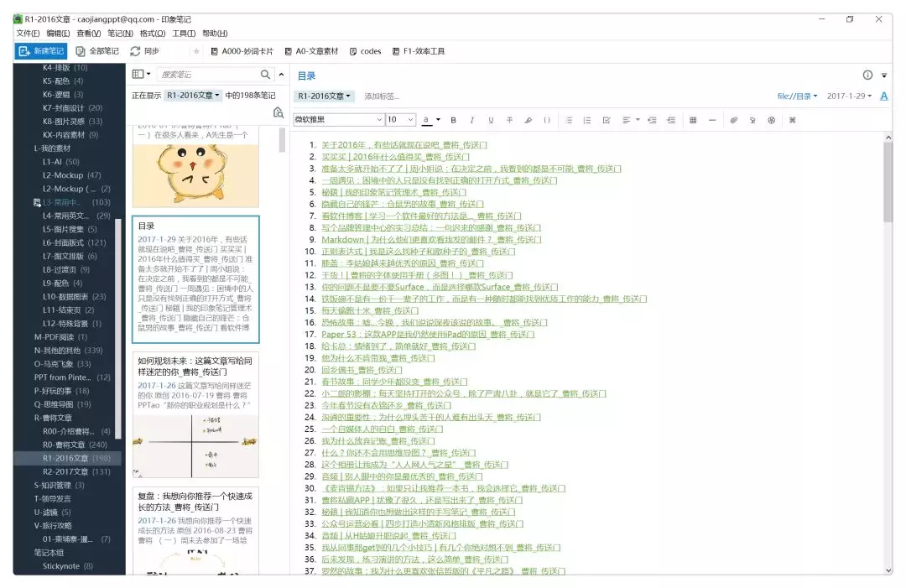Select Stickynote notebook in sidebar
The image size is (906, 588).
click(67, 566)
